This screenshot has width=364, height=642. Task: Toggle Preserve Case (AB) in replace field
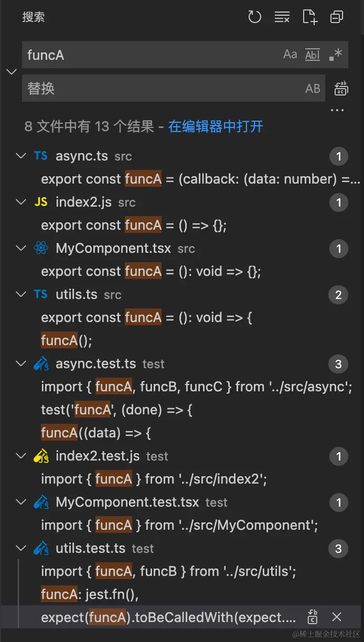313,89
